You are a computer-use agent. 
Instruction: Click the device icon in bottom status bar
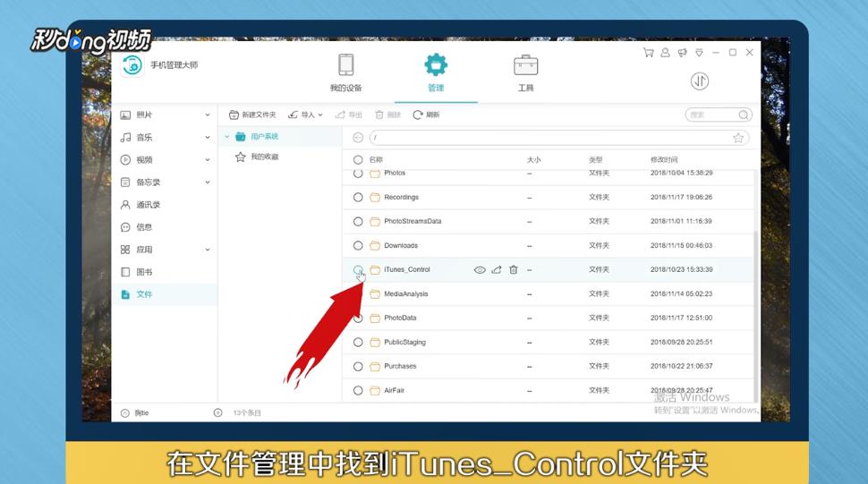pyautogui.click(x=125, y=412)
